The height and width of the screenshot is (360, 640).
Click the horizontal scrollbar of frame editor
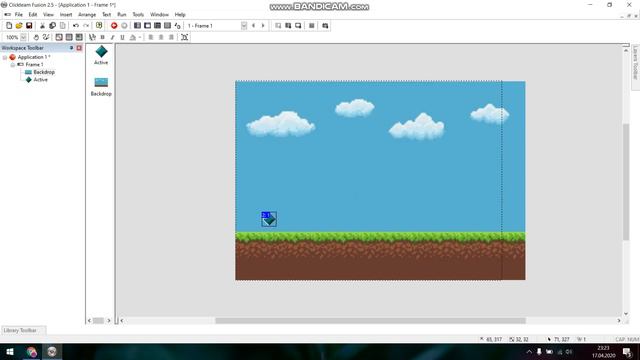click(370, 320)
